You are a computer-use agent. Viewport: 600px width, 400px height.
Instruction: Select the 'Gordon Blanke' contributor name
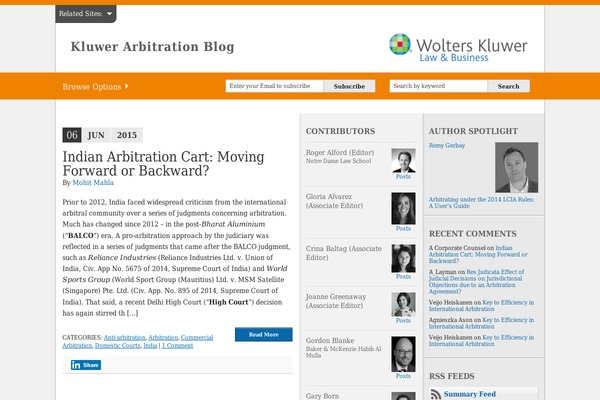(330, 340)
